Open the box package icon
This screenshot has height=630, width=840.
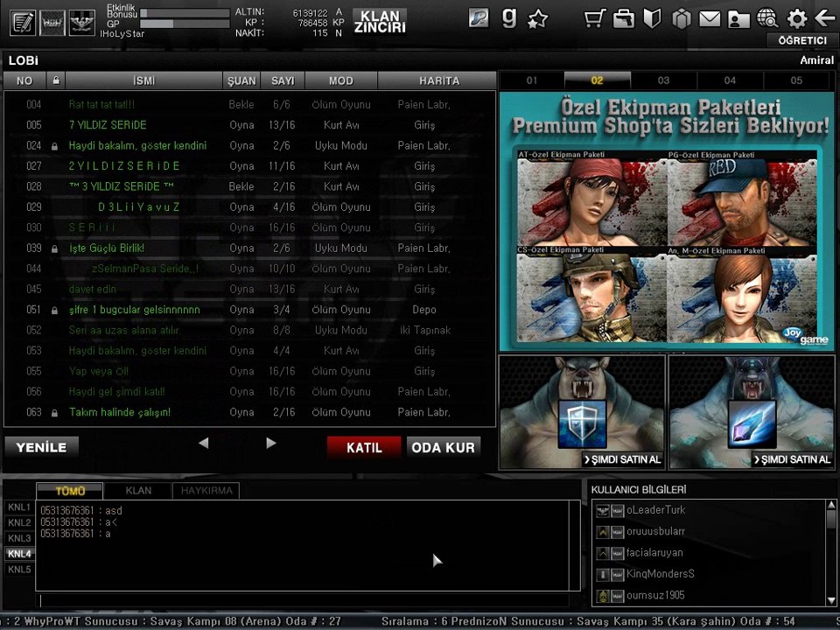tap(682, 19)
